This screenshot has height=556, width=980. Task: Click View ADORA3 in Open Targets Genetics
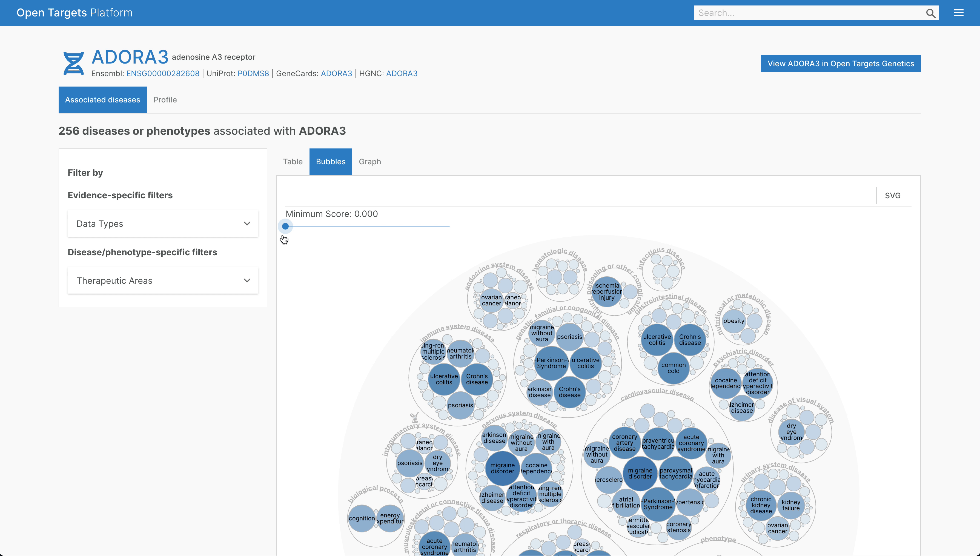click(x=840, y=63)
